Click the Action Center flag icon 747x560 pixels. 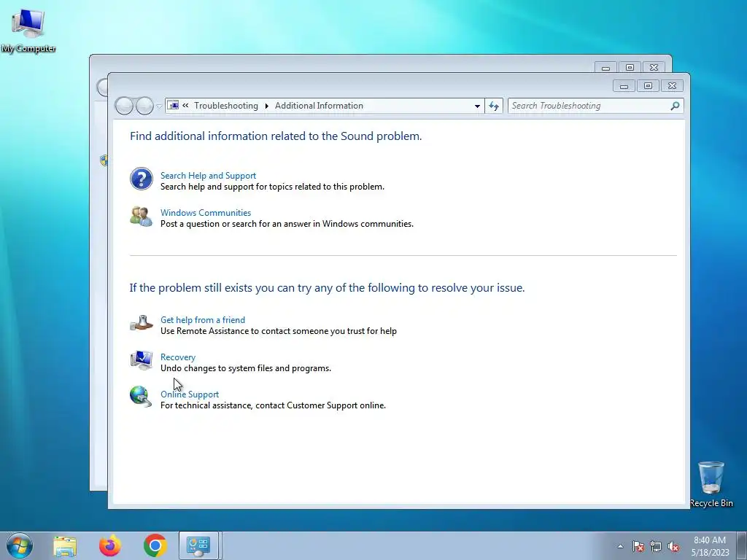(x=638, y=546)
